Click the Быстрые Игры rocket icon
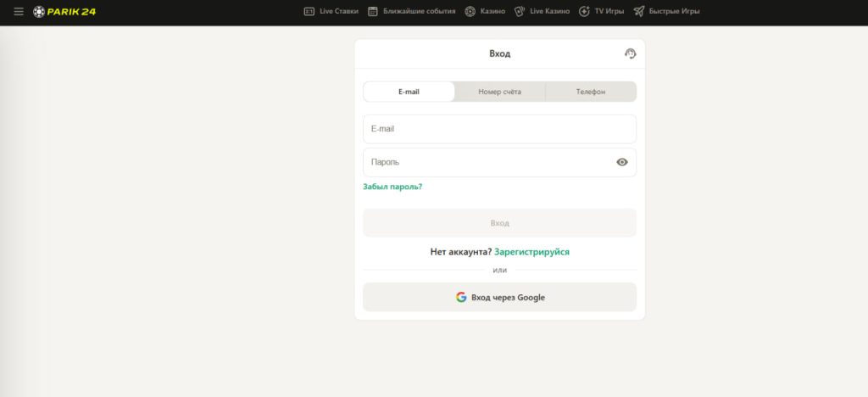The image size is (868, 397). pos(639,11)
